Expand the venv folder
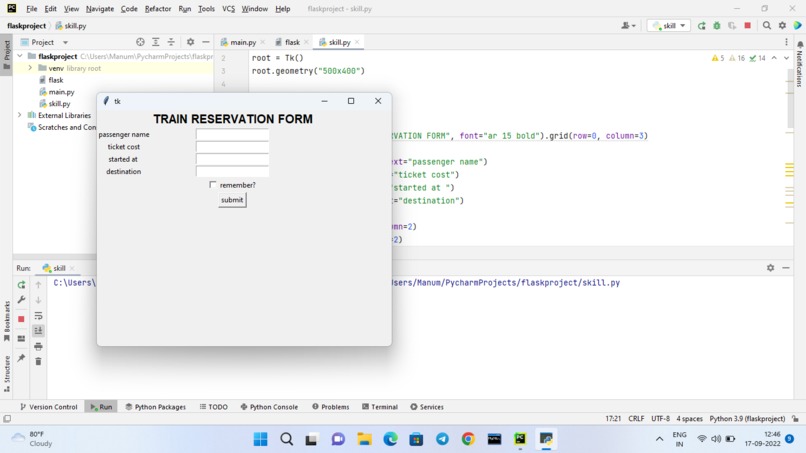This screenshot has height=453, width=806. (30, 68)
